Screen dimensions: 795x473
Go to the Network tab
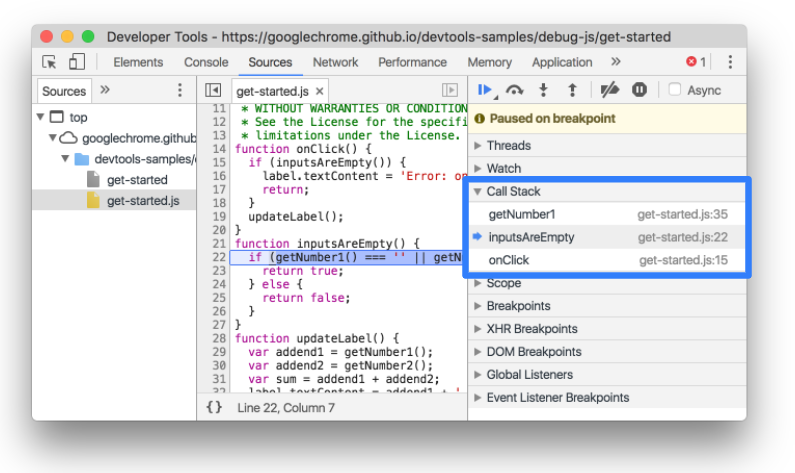(335, 62)
